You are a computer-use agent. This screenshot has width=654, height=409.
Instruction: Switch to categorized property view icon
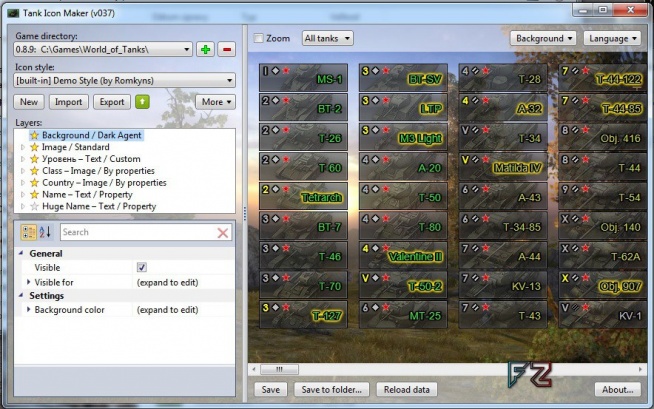pos(28,232)
